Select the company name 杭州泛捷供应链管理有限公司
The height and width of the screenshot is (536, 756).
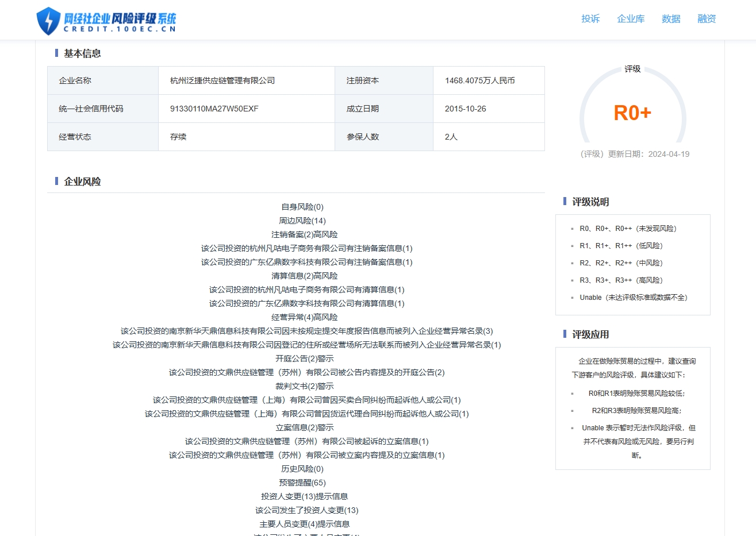point(222,80)
